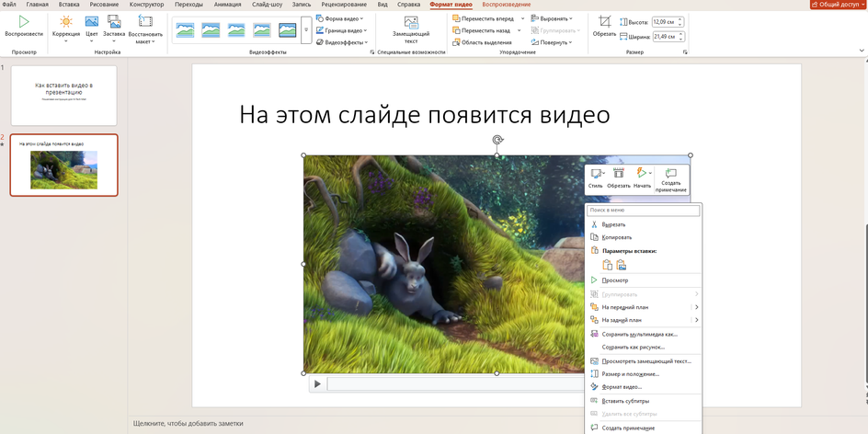Click the paste-as-picture option icon
Viewport: 868px width, 434px height.
tap(621, 265)
